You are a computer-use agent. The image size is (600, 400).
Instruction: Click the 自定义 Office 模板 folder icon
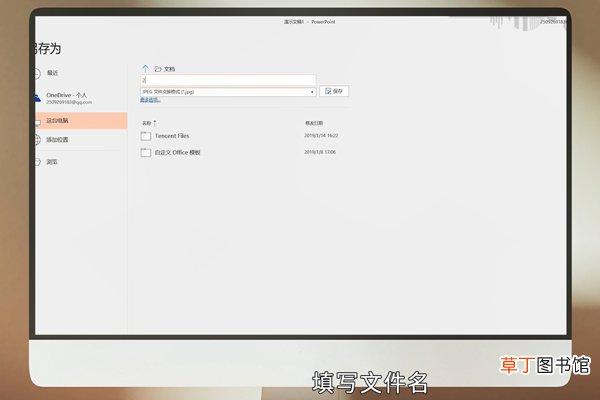[x=145, y=152]
